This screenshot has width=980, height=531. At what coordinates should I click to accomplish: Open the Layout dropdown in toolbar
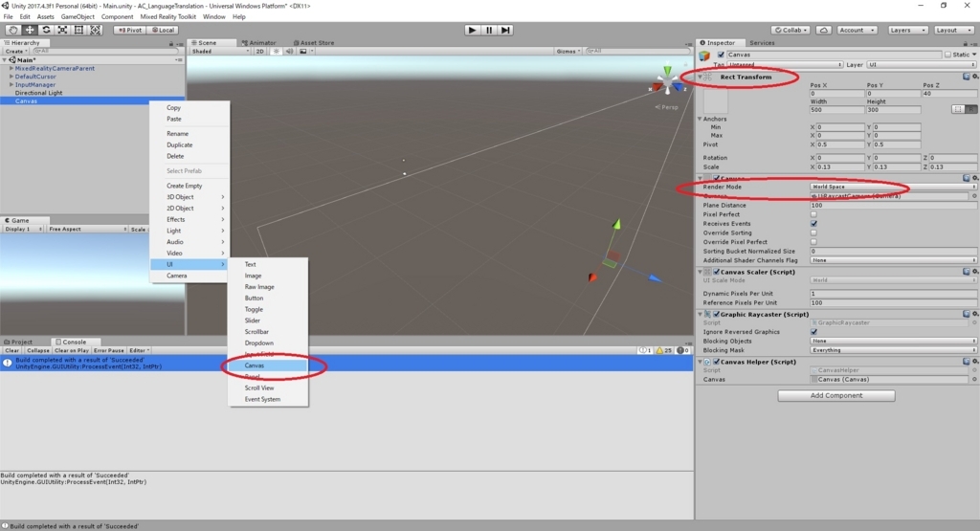[x=954, y=30]
